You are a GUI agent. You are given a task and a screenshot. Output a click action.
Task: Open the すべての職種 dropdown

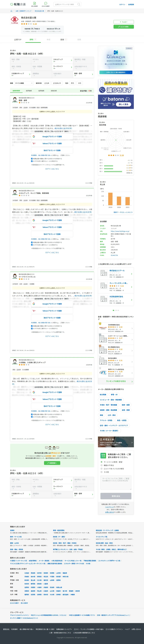click(x=24, y=83)
